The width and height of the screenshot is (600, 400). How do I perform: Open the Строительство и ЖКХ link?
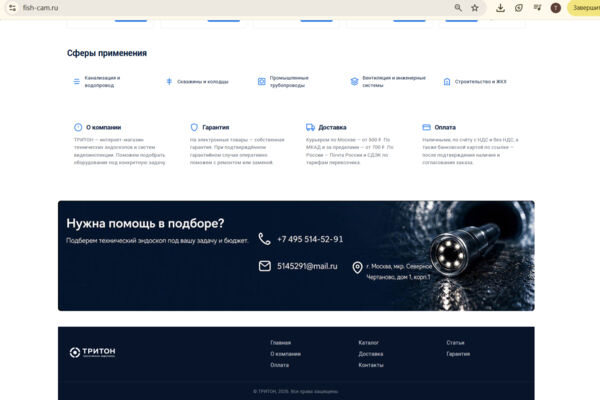[x=481, y=82]
